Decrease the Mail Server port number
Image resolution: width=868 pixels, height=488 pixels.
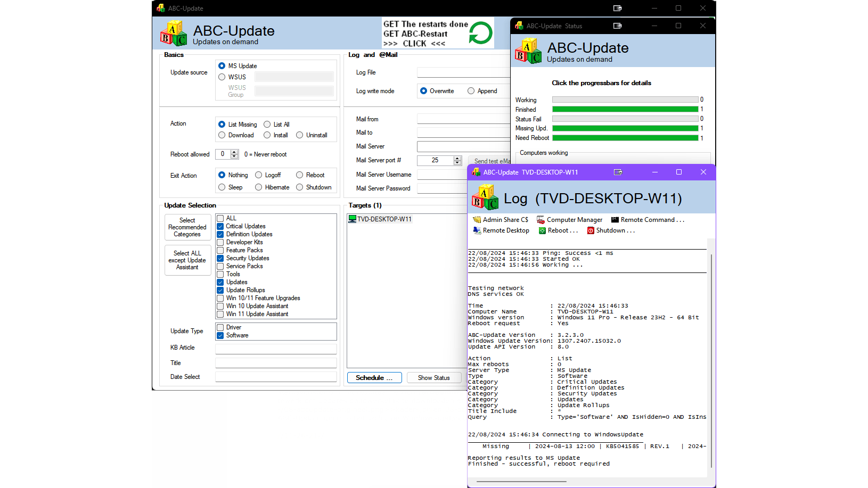[457, 162]
